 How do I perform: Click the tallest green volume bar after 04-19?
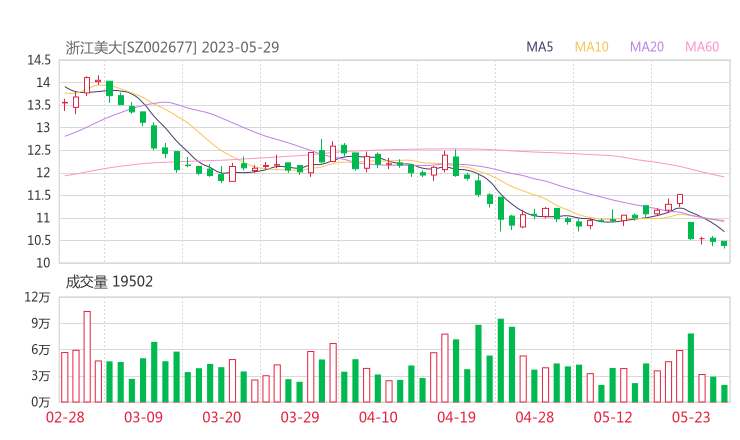[501, 361]
